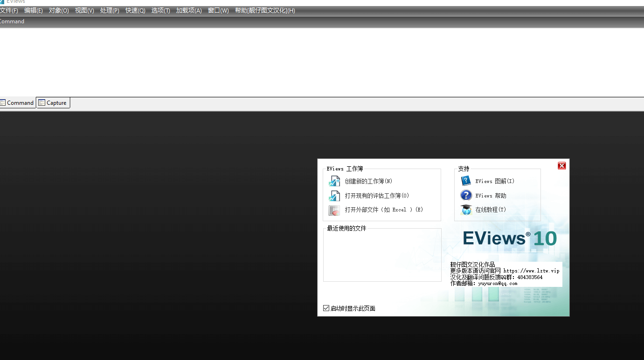Click inside the Command input area
644x360 pixels.
(x=322, y=62)
